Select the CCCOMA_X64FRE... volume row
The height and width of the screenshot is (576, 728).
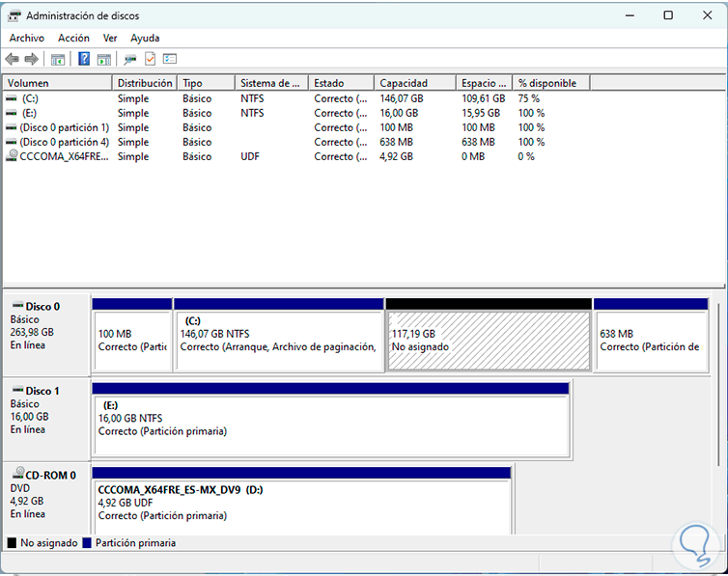297,156
